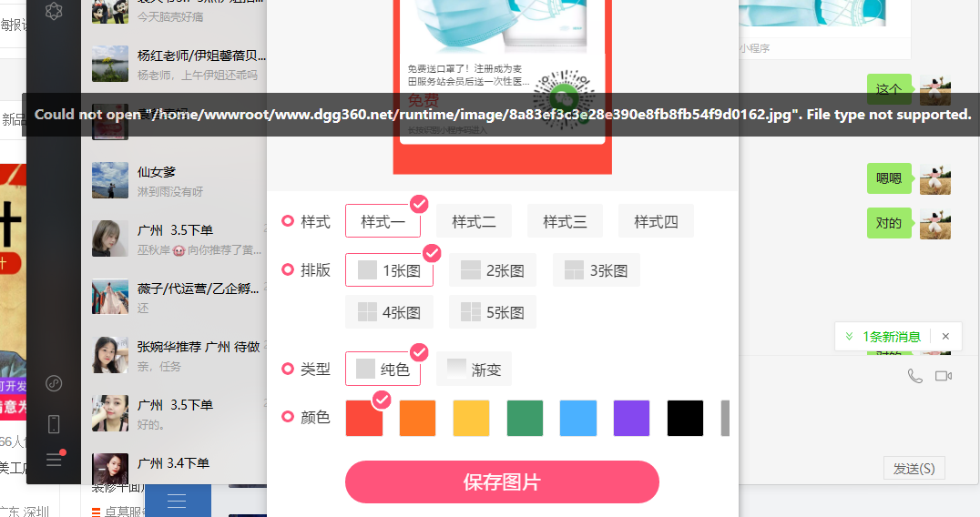Click the 嗯嗯 message bubble
980x517 pixels.
tap(889, 178)
